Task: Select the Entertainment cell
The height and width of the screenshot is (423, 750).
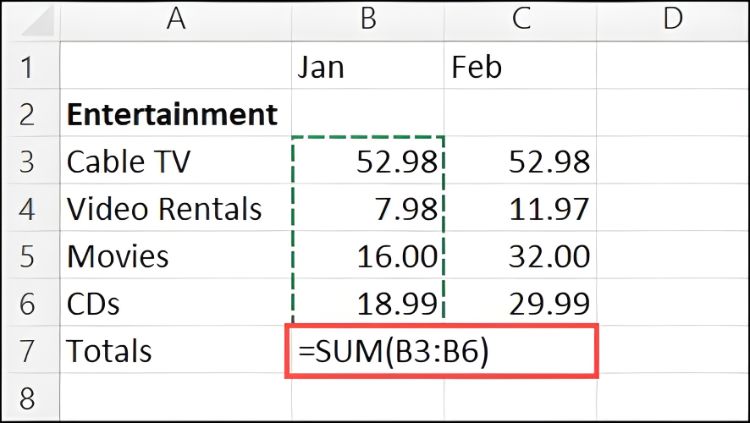Action: click(176, 113)
